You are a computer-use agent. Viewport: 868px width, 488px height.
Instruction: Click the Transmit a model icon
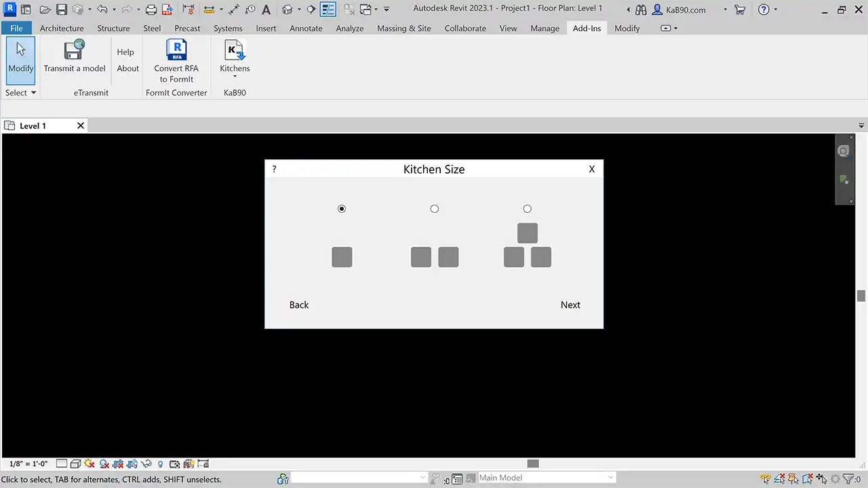(x=75, y=51)
